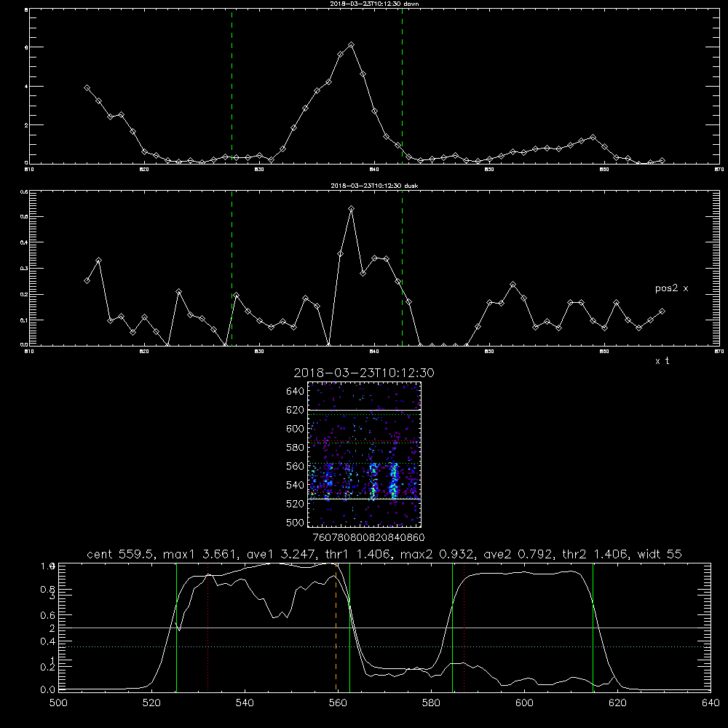Click the '0.6' y-axis label of the bottom plot
Image resolution: width=728 pixels, height=728 pixels.
point(48,616)
